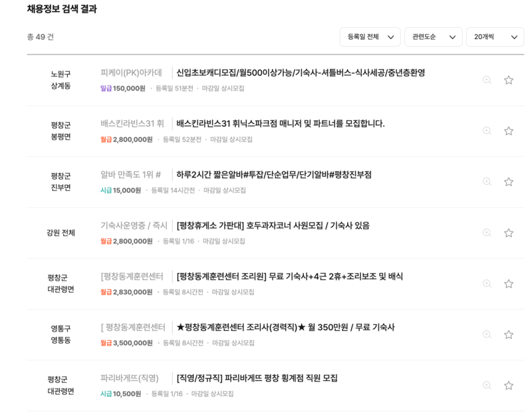The height and width of the screenshot is (416, 532).
Task: Click salary text 일급 150,000원
Action: (x=123, y=88)
